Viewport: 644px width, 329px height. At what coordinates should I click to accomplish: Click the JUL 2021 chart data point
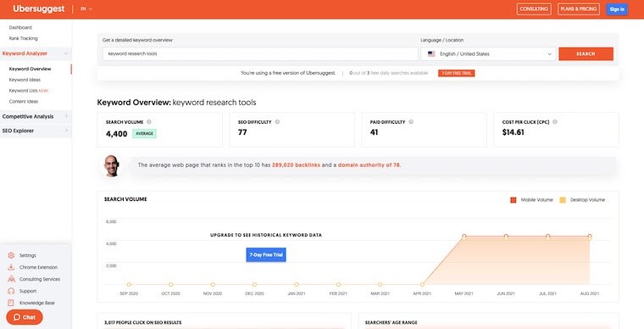pos(548,237)
